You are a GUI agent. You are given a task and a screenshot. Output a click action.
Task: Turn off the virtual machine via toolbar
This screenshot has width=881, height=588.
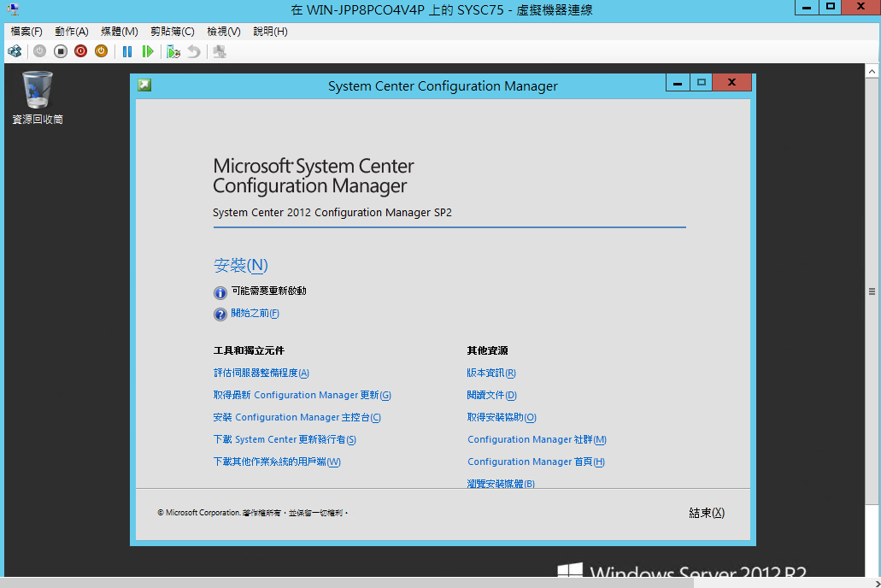click(x=61, y=52)
